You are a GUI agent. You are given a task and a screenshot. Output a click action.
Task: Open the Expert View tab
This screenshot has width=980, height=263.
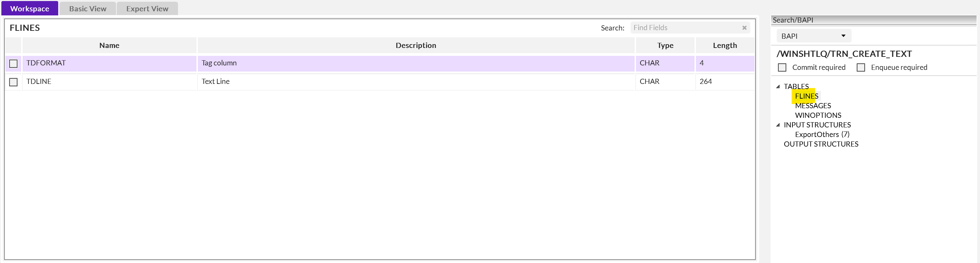pyautogui.click(x=147, y=8)
